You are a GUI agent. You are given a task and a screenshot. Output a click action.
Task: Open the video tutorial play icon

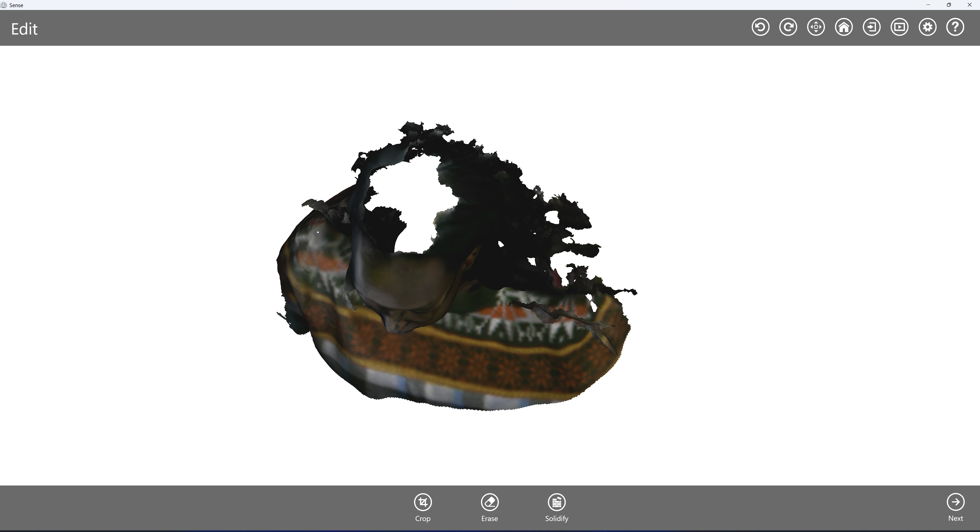click(x=899, y=27)
